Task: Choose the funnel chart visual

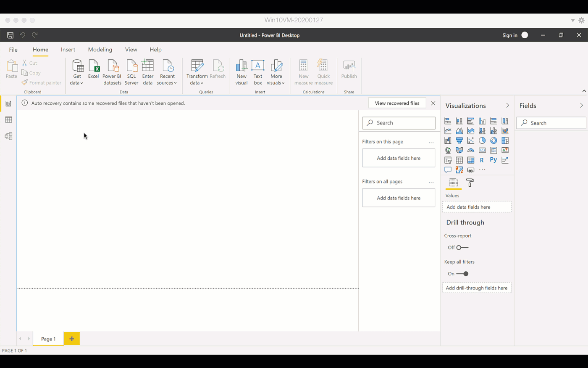Action: coord(459,140)
